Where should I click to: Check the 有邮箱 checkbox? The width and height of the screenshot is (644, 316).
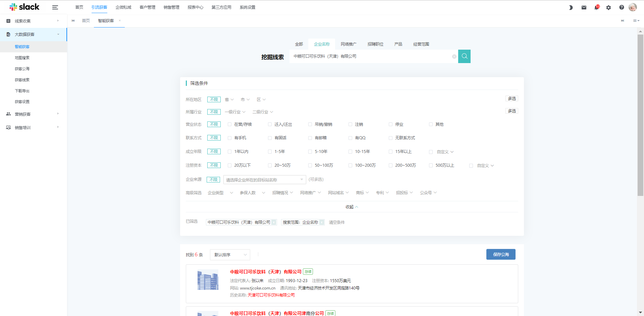[x=310, y=138]
